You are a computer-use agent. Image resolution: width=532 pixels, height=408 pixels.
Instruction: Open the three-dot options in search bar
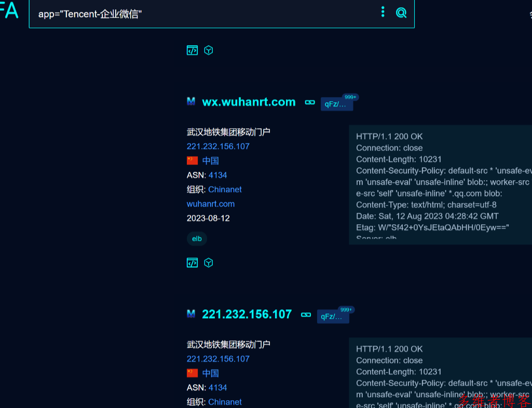pos(383,12)
